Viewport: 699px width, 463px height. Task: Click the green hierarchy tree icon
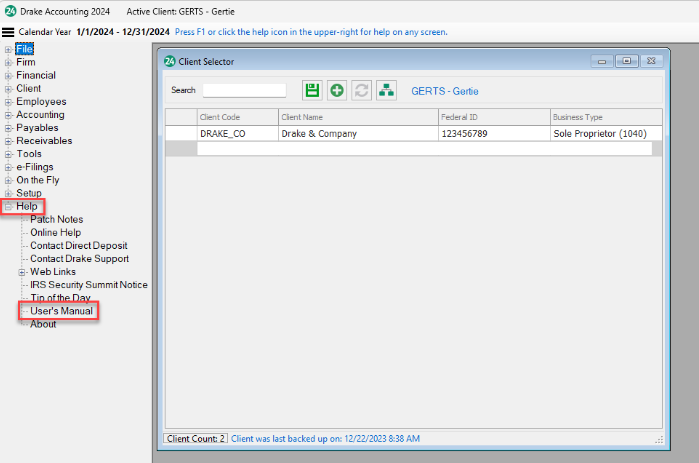click(x=386, y=90)
